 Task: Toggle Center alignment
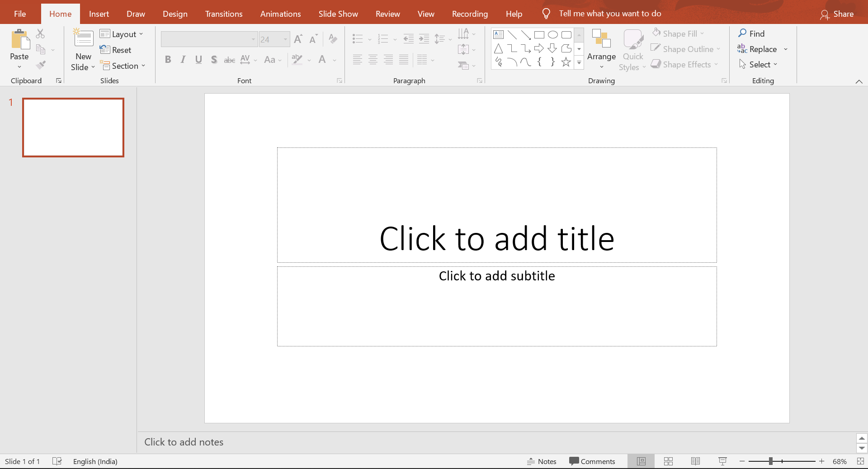coord(373,60)
